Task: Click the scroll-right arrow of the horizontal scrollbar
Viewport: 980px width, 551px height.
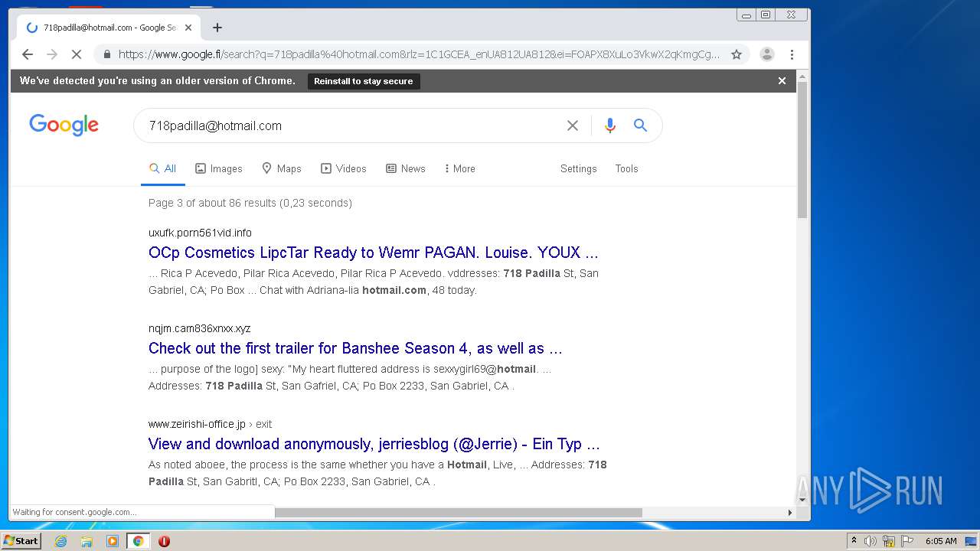Action: [x=790, y=512]
